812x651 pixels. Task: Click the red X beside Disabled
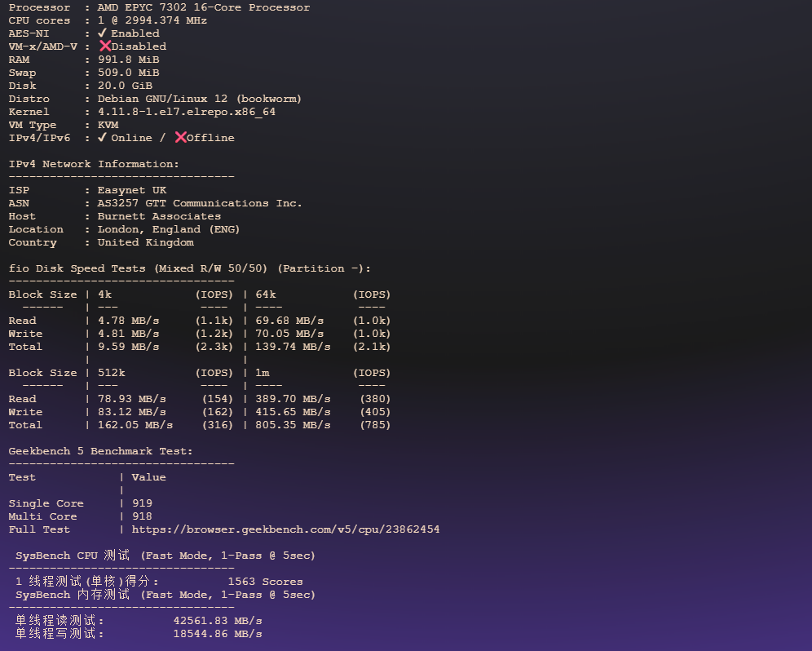[x=104, y=46]
